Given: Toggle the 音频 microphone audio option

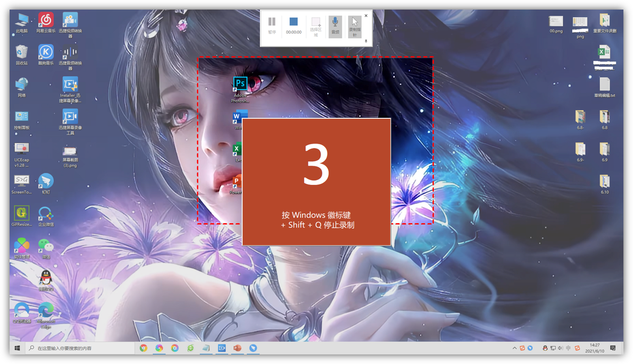Looking at the screenshot, I should (335, 26).
